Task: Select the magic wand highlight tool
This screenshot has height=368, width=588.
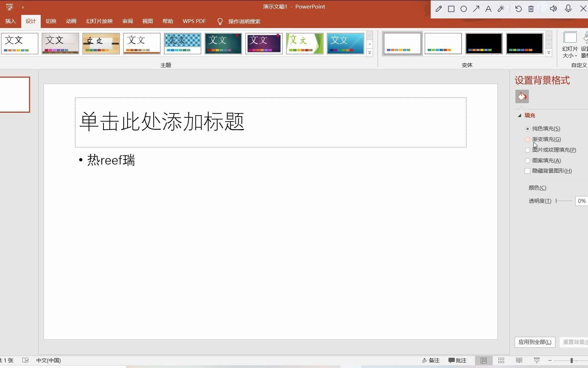Action: pos(501,9)
